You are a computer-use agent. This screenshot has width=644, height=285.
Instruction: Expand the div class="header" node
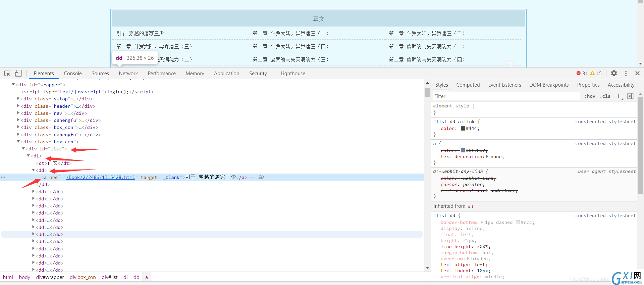[18, 106]
